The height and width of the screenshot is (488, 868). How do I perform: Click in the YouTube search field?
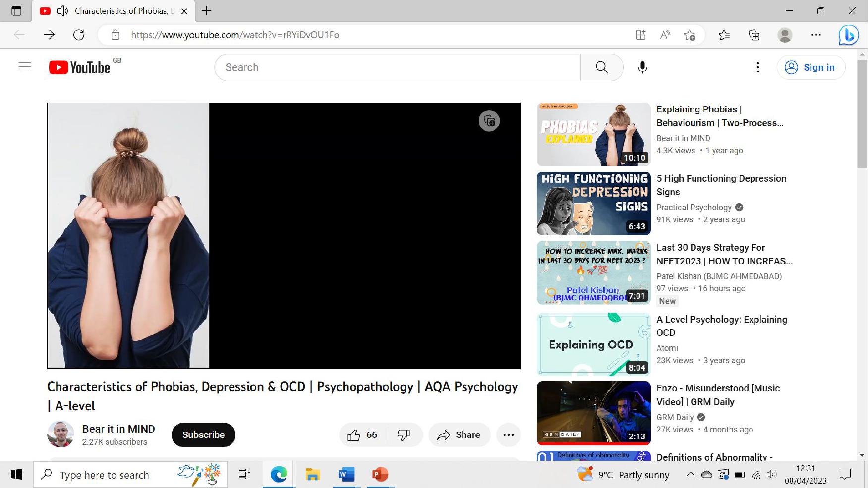click(397, 67)
